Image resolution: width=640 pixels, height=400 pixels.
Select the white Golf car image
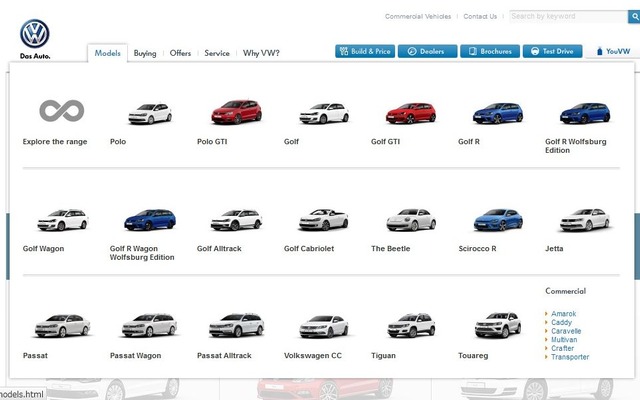tap(324, 113)
